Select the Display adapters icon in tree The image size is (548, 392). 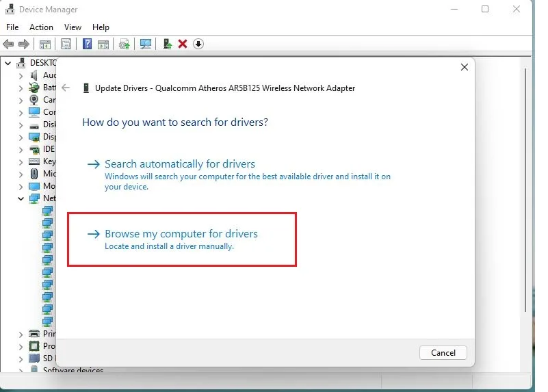point(34,137)
